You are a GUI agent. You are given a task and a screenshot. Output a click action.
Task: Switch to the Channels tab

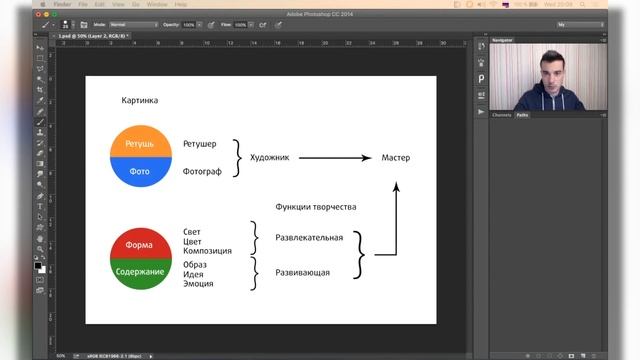[502, 115]
